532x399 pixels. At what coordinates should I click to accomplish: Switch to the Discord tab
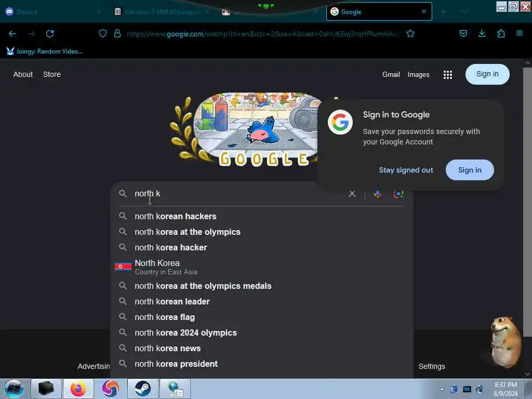(52, 11)
